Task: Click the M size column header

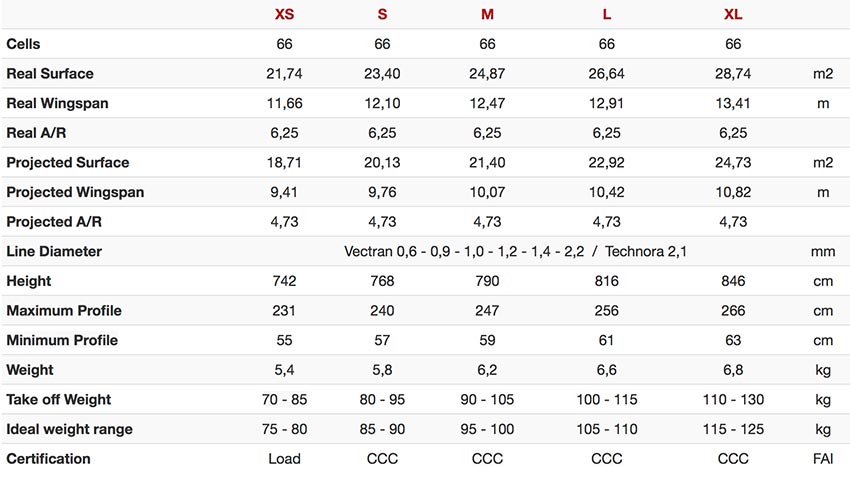Action: [x=487, y=14]
